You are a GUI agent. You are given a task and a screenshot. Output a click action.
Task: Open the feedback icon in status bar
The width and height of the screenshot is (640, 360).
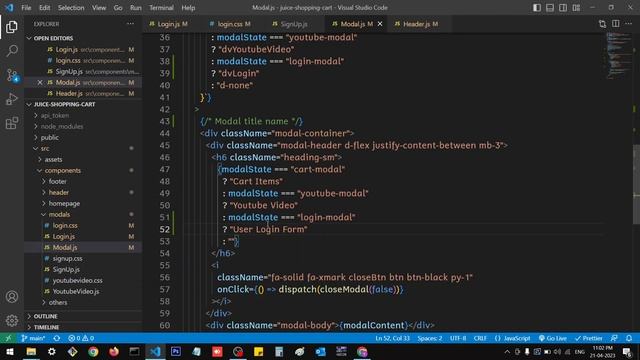(x=614, y=338)
